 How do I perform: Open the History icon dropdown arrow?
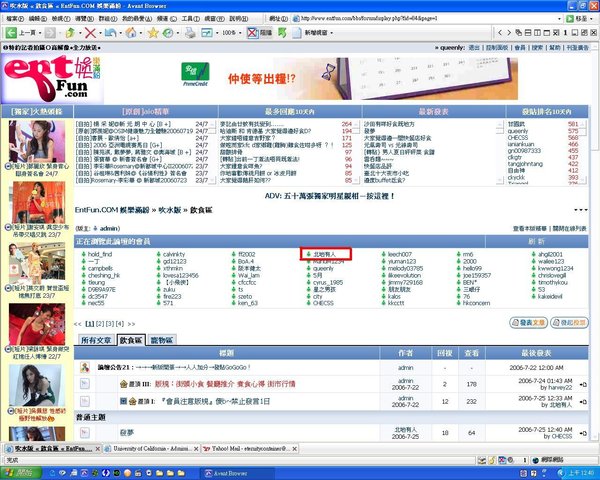[178, 33]
